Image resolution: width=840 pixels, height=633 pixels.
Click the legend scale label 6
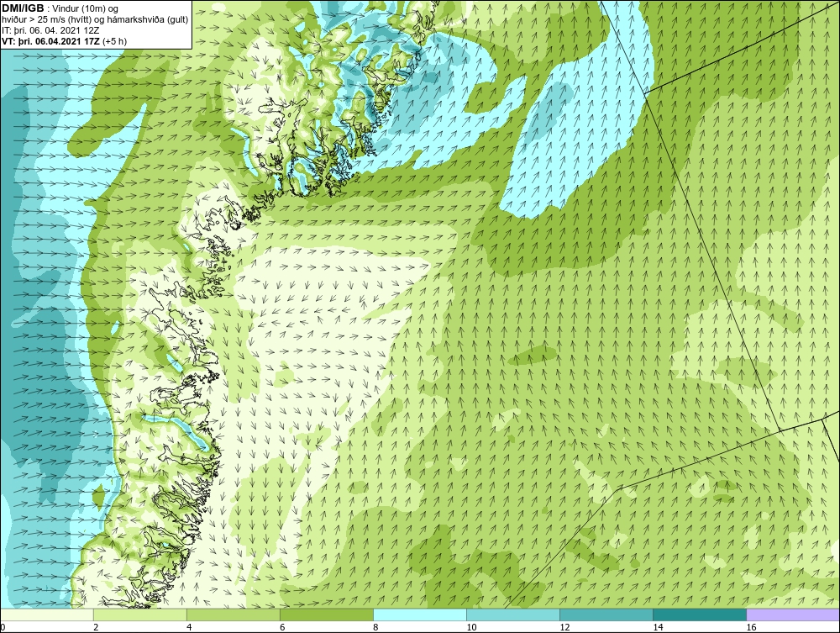pyautogui.click(x=281, y=627)
